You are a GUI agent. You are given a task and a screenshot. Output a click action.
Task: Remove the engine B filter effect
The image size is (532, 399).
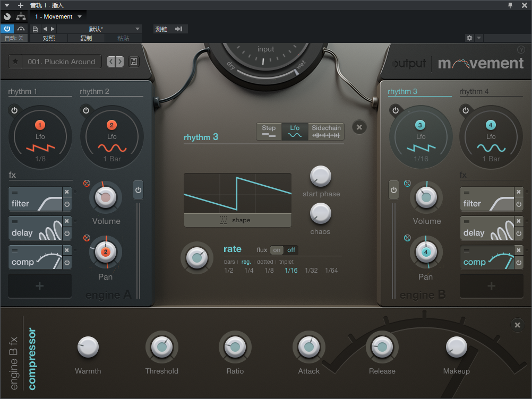[x=519, y=192]
